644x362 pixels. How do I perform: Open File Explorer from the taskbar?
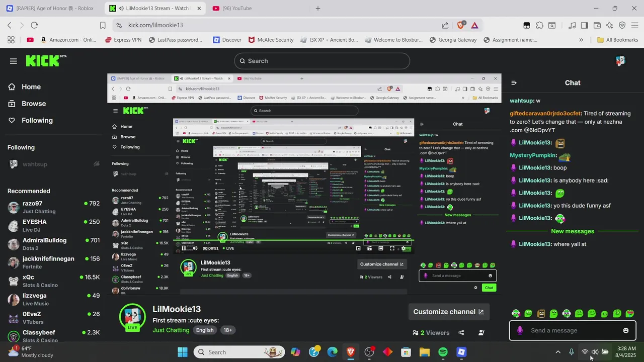coord(424,352)
